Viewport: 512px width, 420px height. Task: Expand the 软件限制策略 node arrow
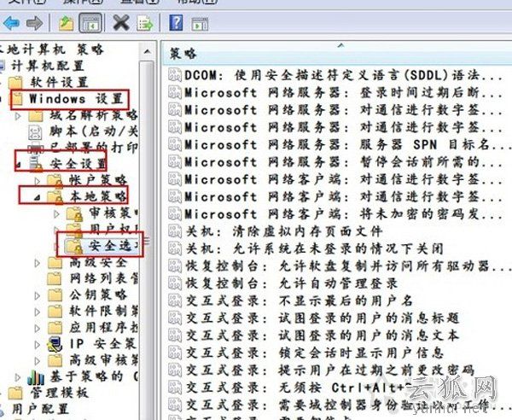pos(38,312)
